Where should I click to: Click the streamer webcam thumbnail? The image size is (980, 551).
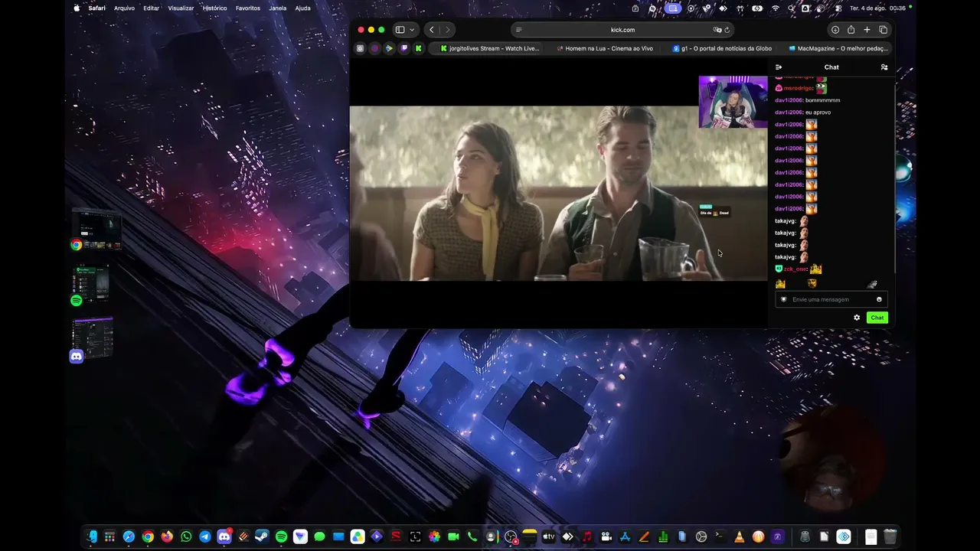733,102
